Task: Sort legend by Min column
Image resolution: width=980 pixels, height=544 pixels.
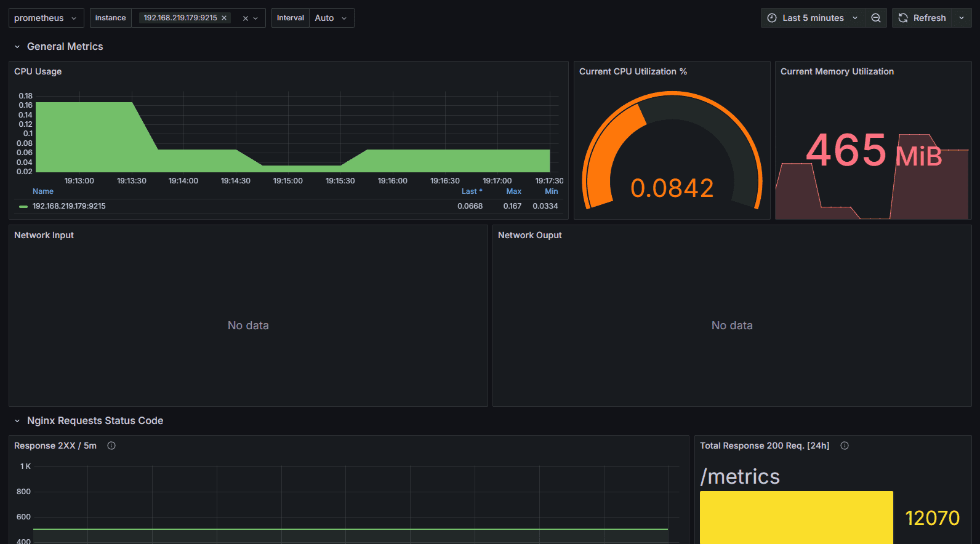Action: click(x=552, y=191)
